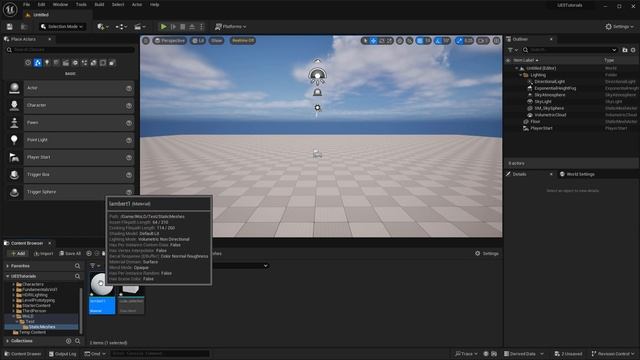
Task: Open the Lit view mode menu
Action: pos(198,40)
